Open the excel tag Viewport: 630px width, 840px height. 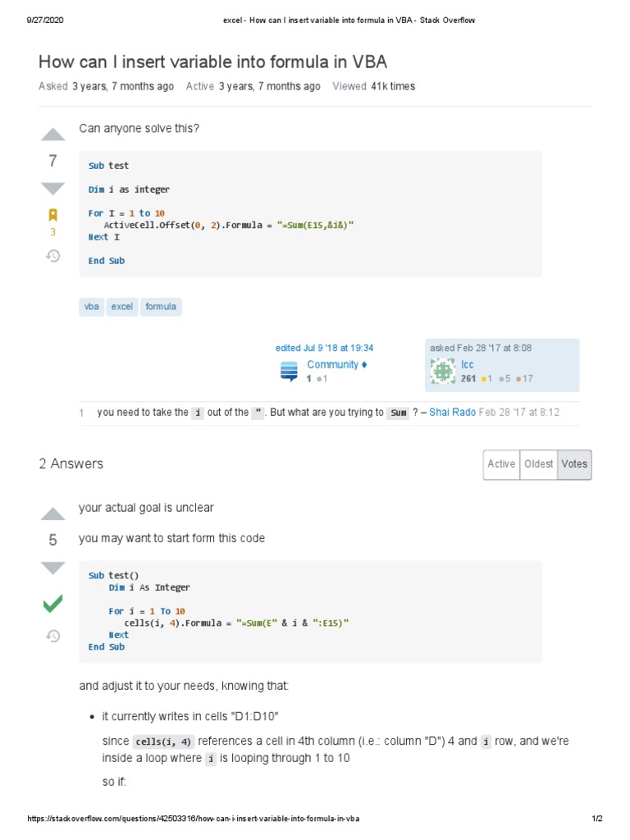pyautogui.click(x=121, y=307)
